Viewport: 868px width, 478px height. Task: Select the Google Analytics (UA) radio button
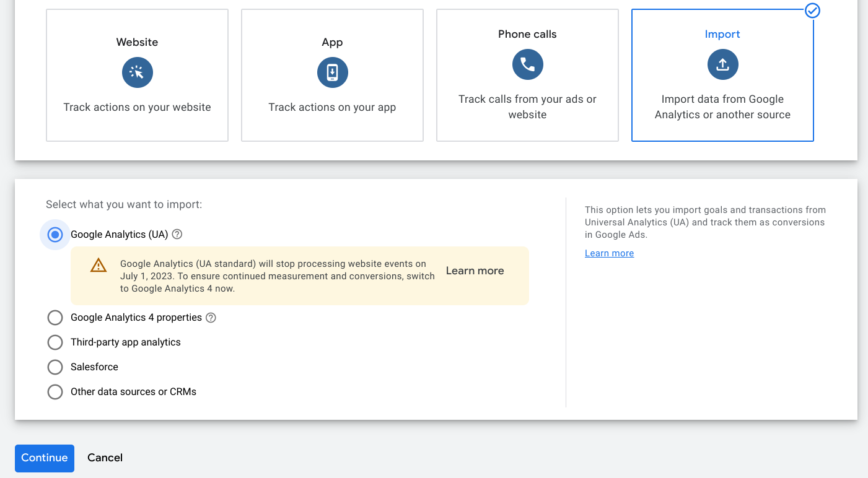55,235
